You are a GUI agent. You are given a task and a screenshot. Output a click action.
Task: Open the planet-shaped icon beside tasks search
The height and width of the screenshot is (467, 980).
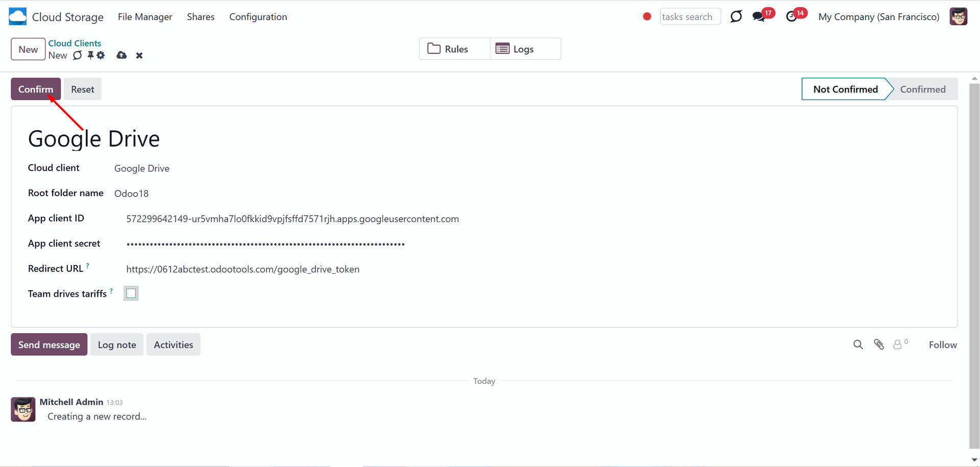(x=736, y=16)
